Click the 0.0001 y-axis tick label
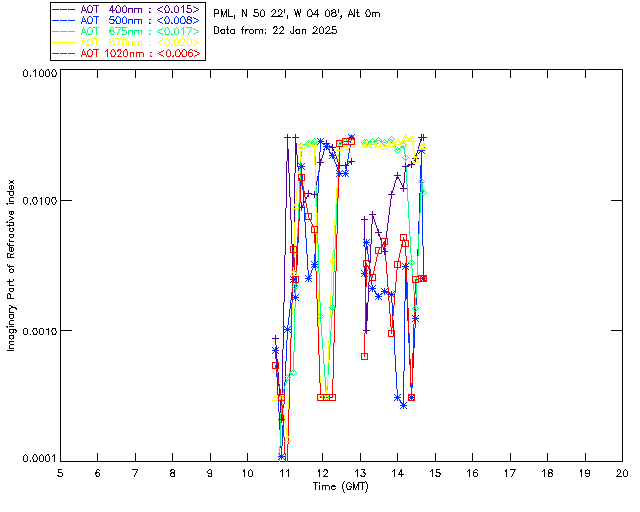This screenshot has width=640, height=512. [37, 459]
